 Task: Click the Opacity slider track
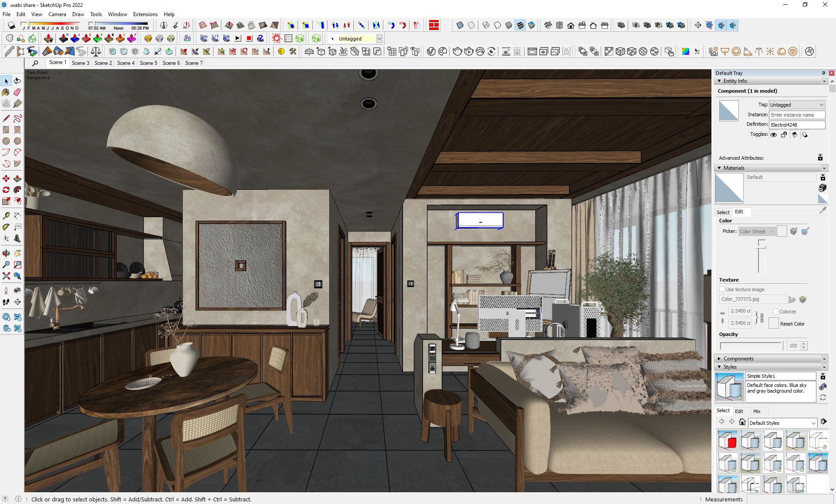[x=751, y=346]
